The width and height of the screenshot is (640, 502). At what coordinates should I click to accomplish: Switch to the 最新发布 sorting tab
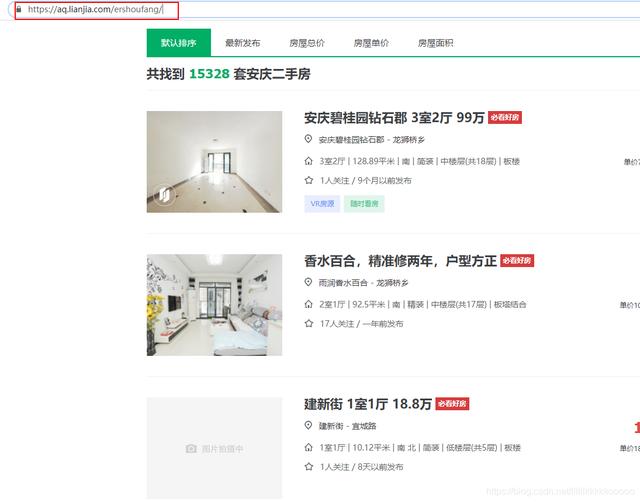[x=243, y=43]
